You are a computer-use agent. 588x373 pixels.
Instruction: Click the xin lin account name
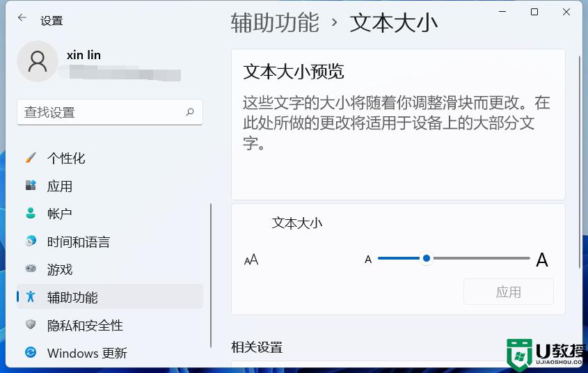(x=84, y=55)
